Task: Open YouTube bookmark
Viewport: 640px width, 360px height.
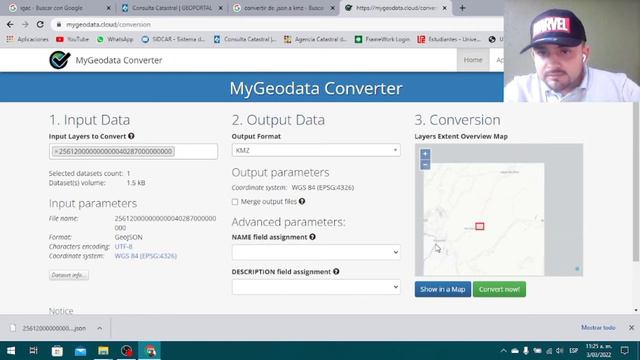Action: point(72,39)
